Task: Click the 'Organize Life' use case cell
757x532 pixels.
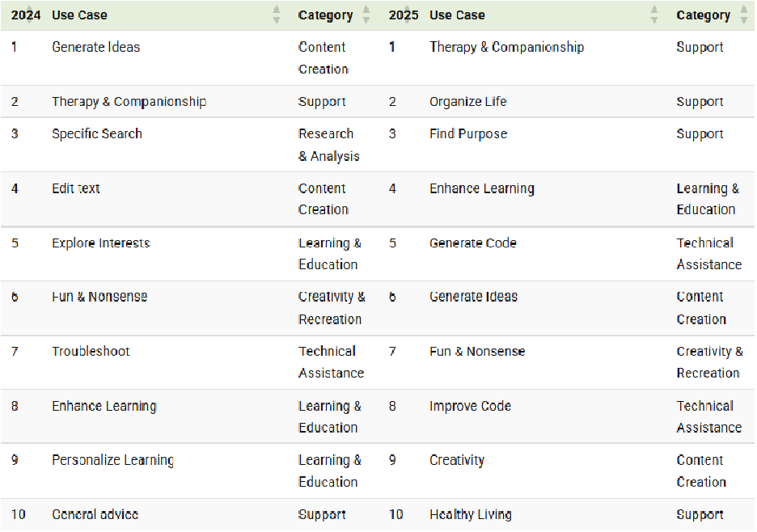Action: pyautogui.click(x=467, y=102)
